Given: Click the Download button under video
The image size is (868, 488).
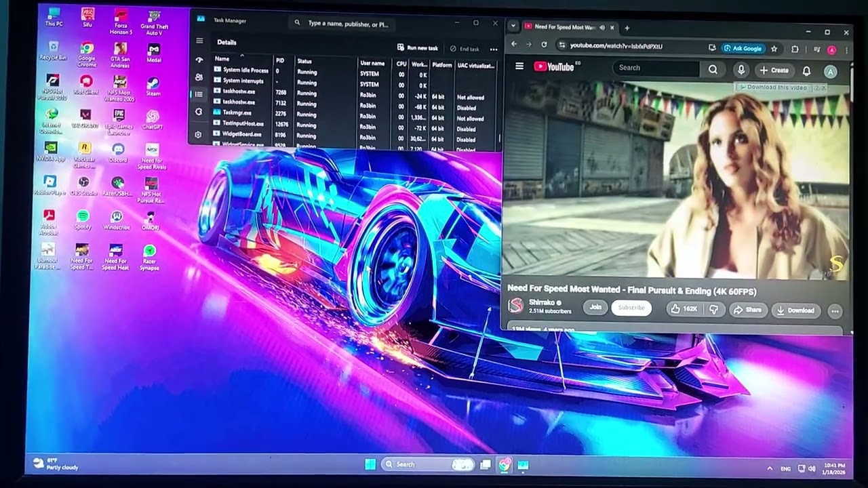Looking at the screenshot, I should click(x=796, y=310).
